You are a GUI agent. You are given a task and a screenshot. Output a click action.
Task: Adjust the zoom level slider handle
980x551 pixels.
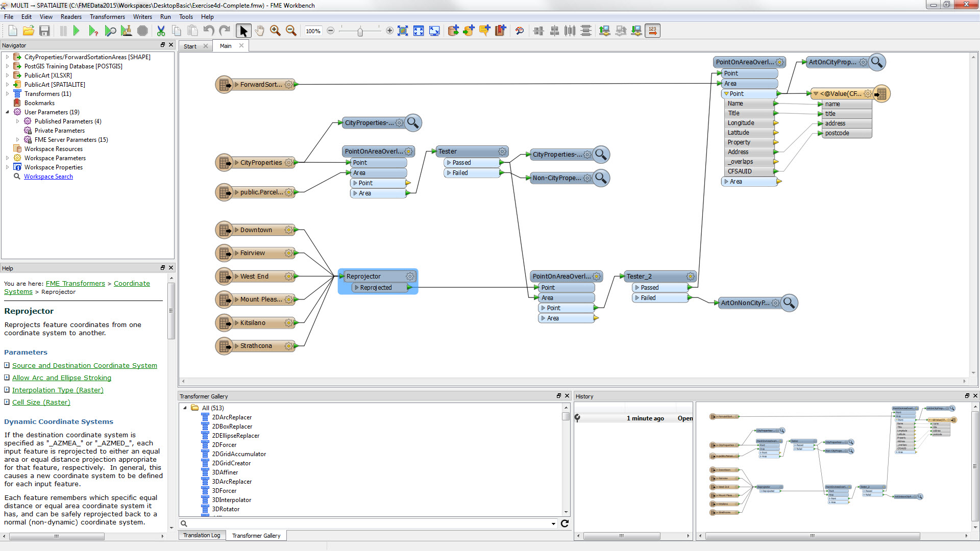click(x=360, y=32)
